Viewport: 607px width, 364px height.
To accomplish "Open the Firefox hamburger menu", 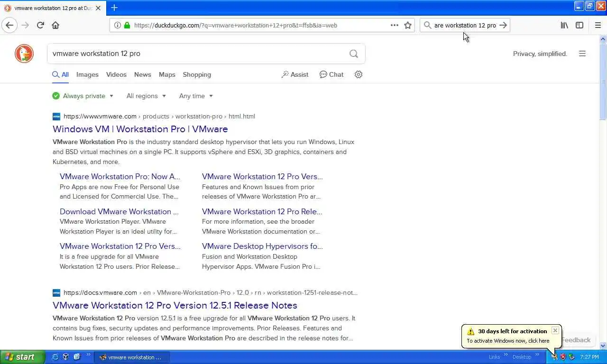I will 598,25.
